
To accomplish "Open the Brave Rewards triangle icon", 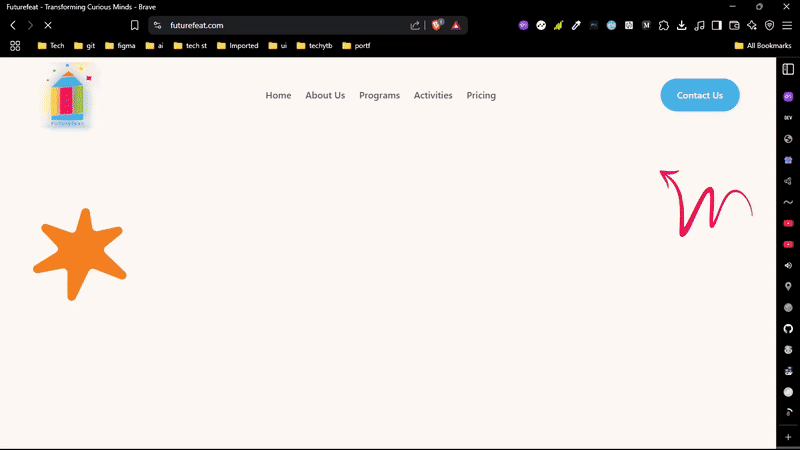I will coord(455,25).
